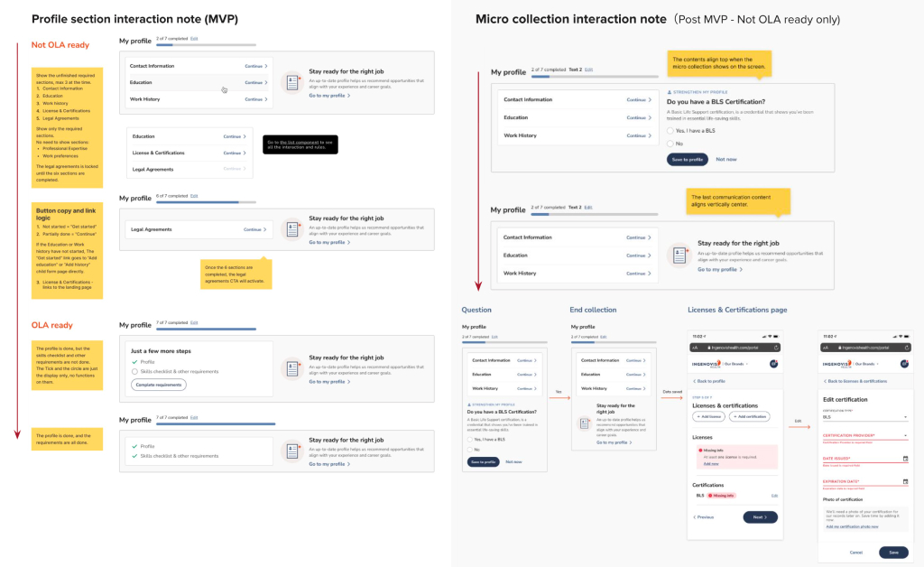
Task: Click the Complete requirements button
Action: pos(159,385)
